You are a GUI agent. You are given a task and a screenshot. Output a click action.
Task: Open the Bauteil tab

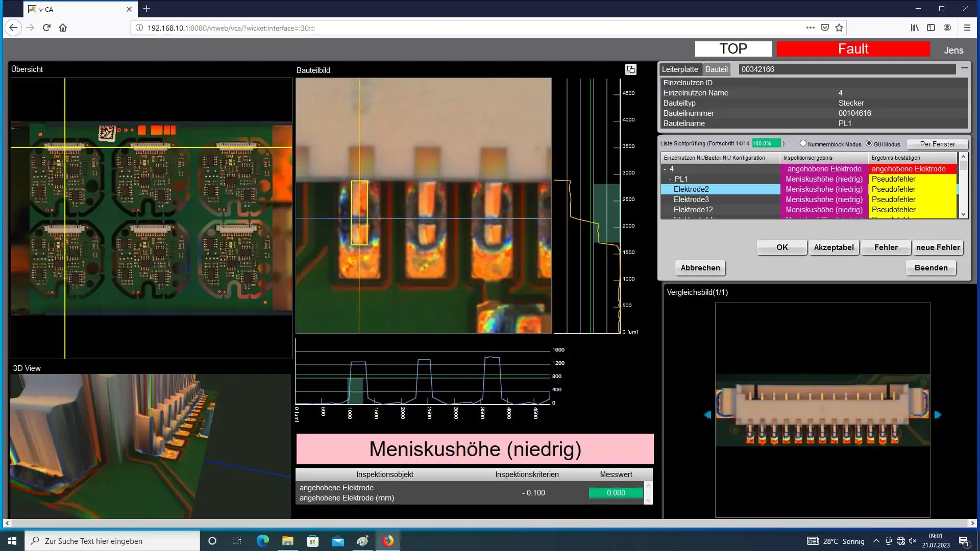click(717, 69)
